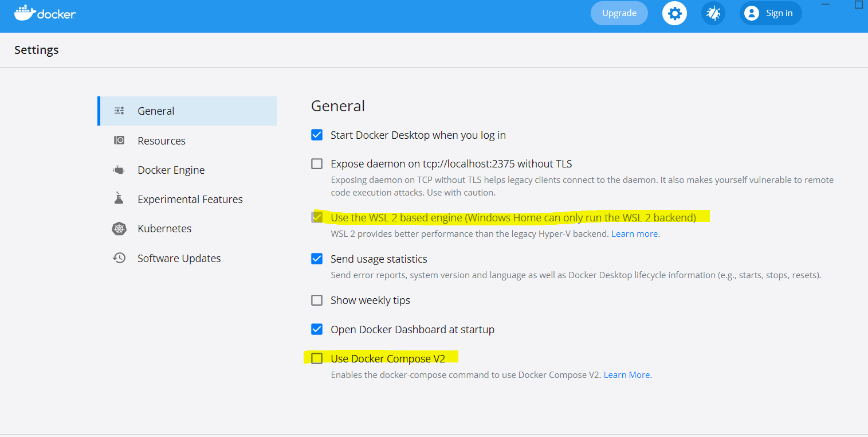Open troubleshoot via the bug icon

[713, 13]
